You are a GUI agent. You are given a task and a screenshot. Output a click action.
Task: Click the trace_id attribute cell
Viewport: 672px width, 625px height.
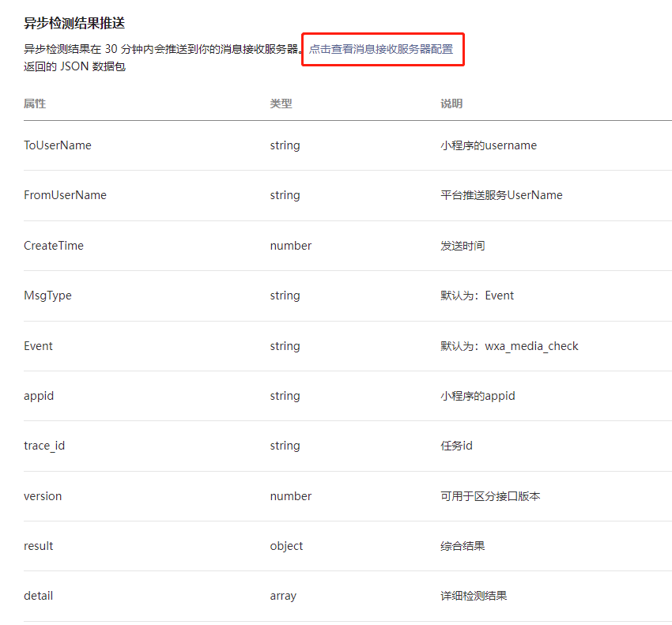pos(44,446)
